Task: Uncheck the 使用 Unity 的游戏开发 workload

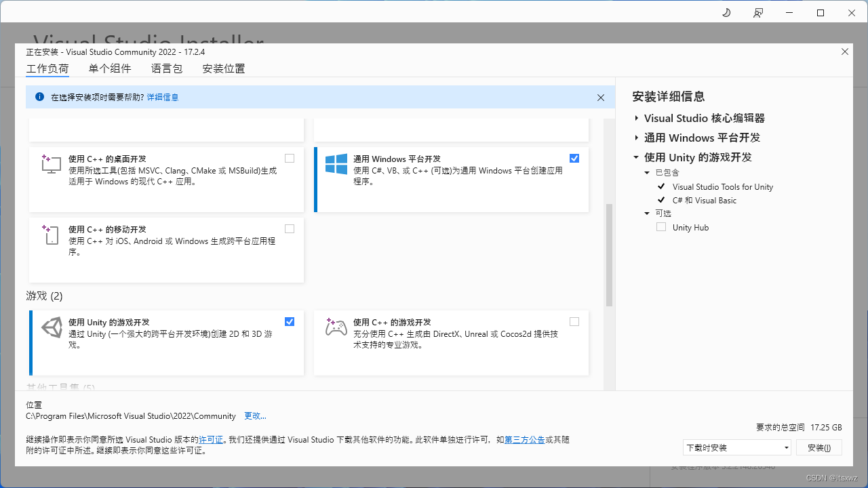Action: (x=290, y=322)
